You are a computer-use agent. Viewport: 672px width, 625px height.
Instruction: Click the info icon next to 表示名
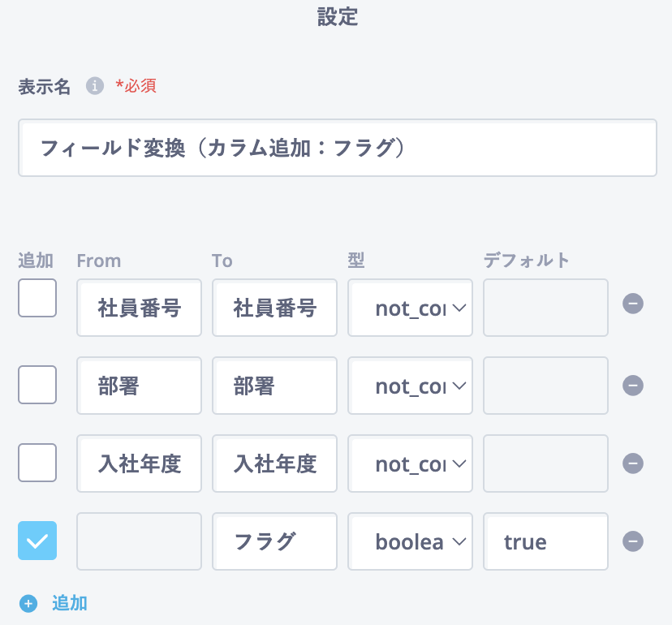click(96, 86)
